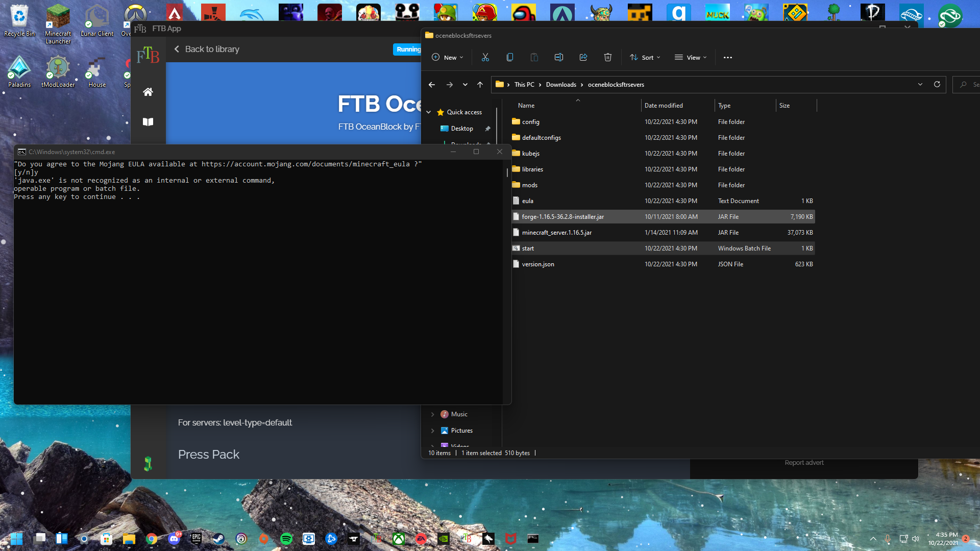The image size is (980, 551).
Task: Select the minecraft_server.1.16.5.jar file
Action: (663, 233)
